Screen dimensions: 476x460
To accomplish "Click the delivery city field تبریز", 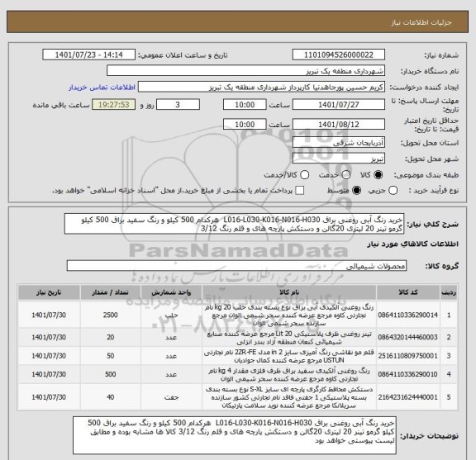I will pyautogui.click(x=339, y=158).
